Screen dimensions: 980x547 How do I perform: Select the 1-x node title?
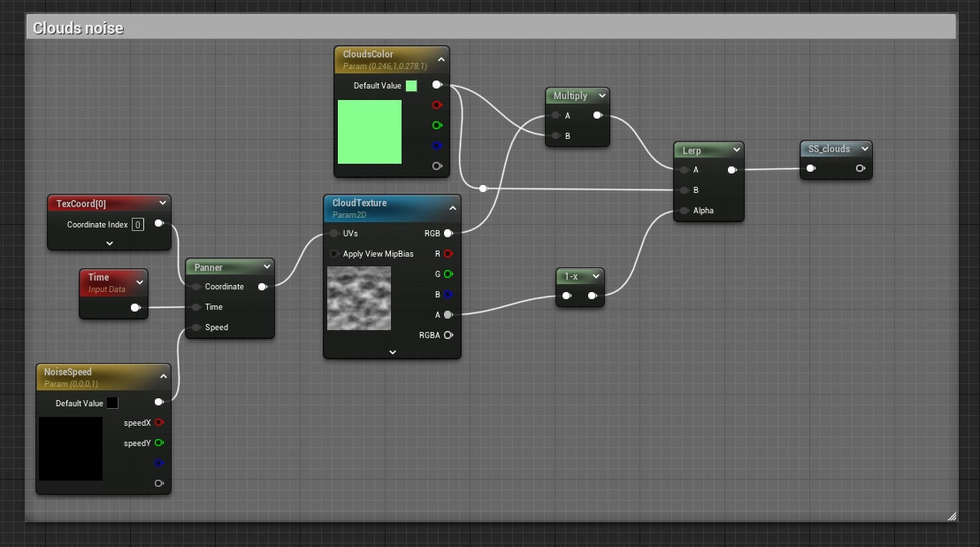click(x=571, y=276)
